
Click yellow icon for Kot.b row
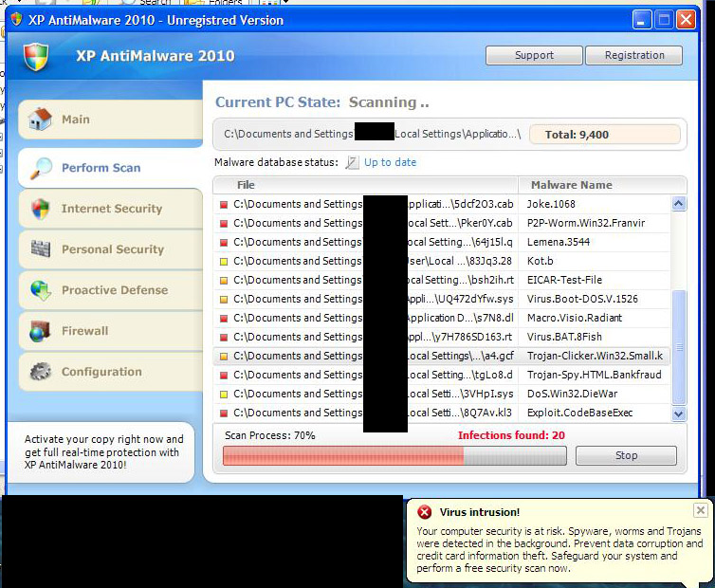click(x=224, y=262)
